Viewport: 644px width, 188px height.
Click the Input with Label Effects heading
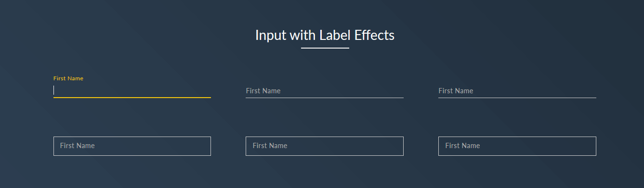pos(325,35)
